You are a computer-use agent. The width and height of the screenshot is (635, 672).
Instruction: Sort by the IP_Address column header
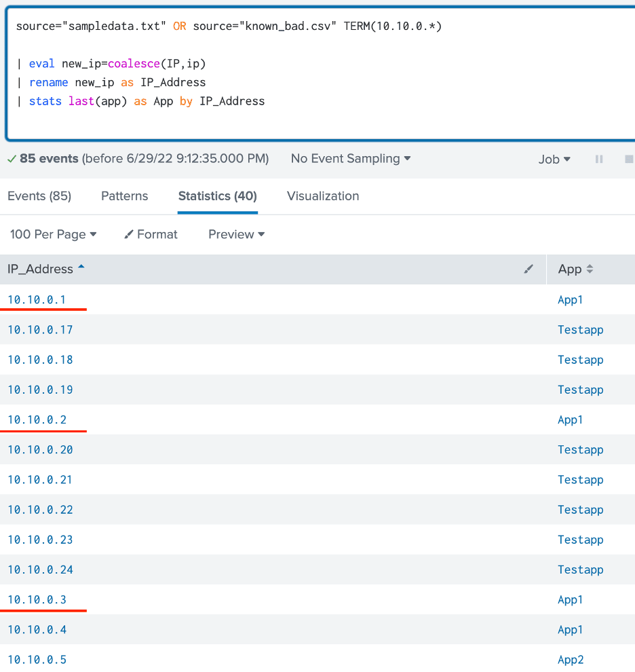[41, 269]
